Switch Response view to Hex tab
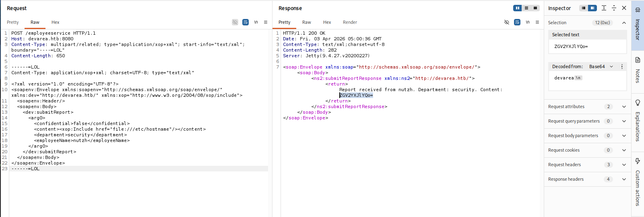Image resolution: width=644 pixels, height=217 pixels. pos(327,22)
